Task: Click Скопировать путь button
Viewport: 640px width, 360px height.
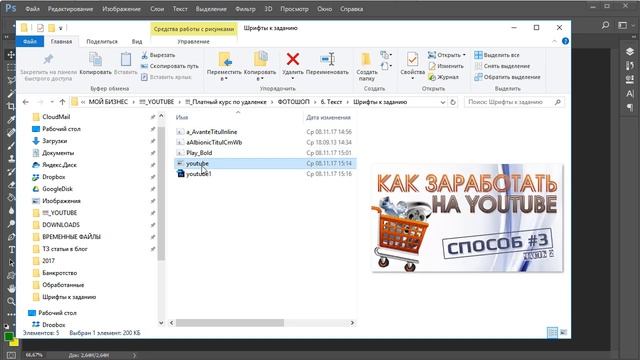Action: tap(170, 66)
